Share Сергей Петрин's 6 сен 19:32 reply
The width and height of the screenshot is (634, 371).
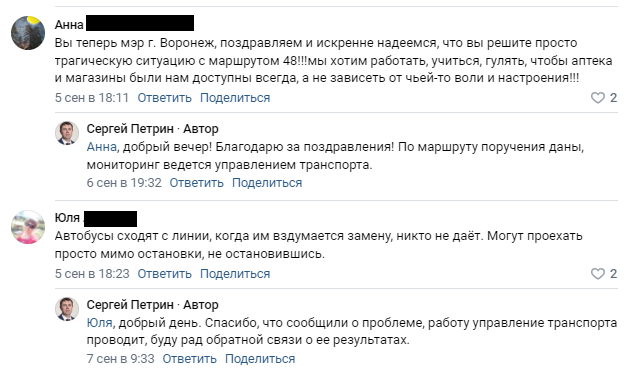tap(267, 183)
